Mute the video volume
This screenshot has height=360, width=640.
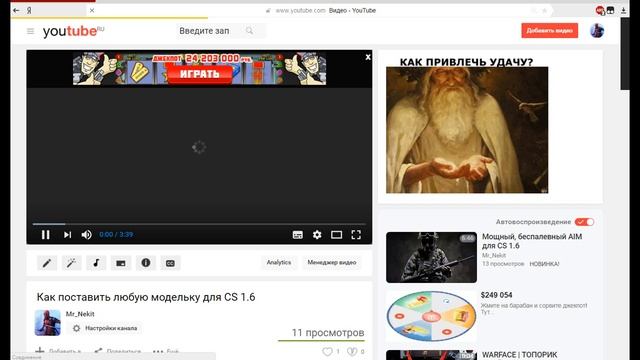point(87,235)
